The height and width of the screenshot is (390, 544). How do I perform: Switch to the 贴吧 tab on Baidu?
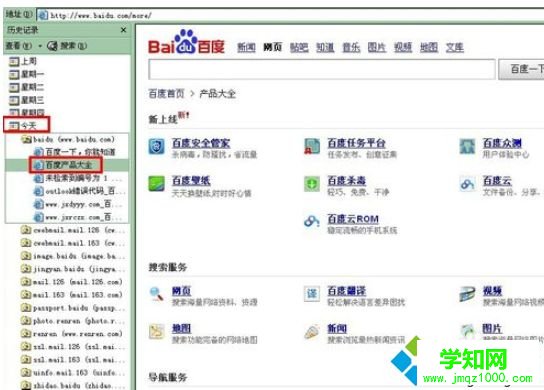(299, 47)
